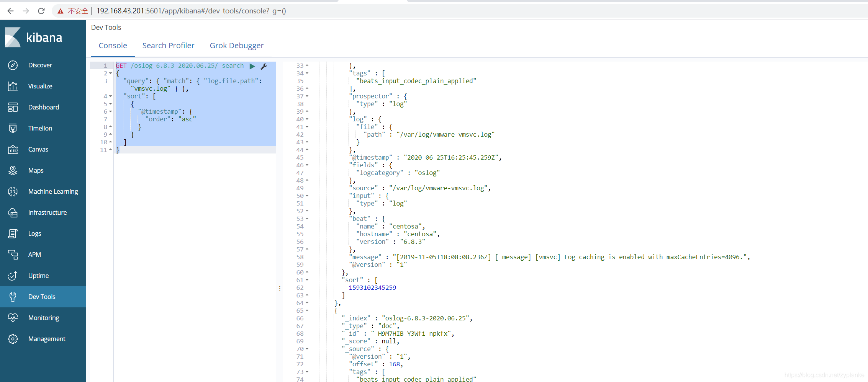
Task: Collapse tags fold at output line 34
Action: [x=307, y=73]
